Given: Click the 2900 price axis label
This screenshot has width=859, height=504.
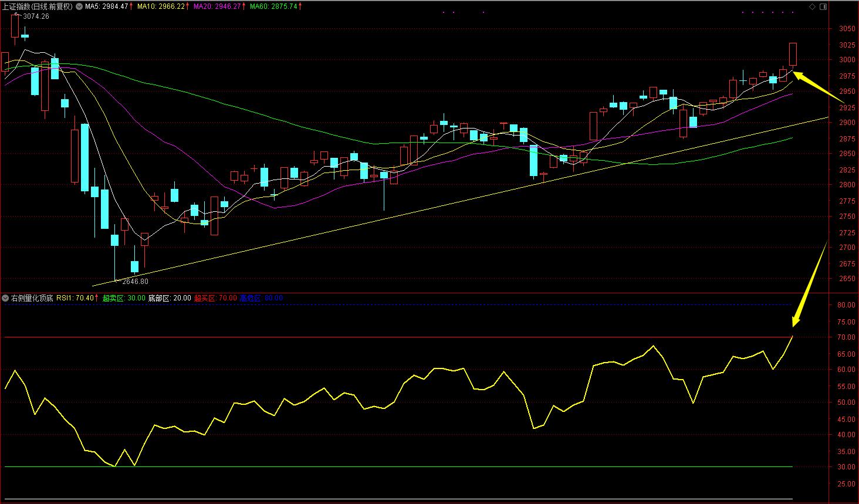Looking at the screenshot, I should coord(847,123).
